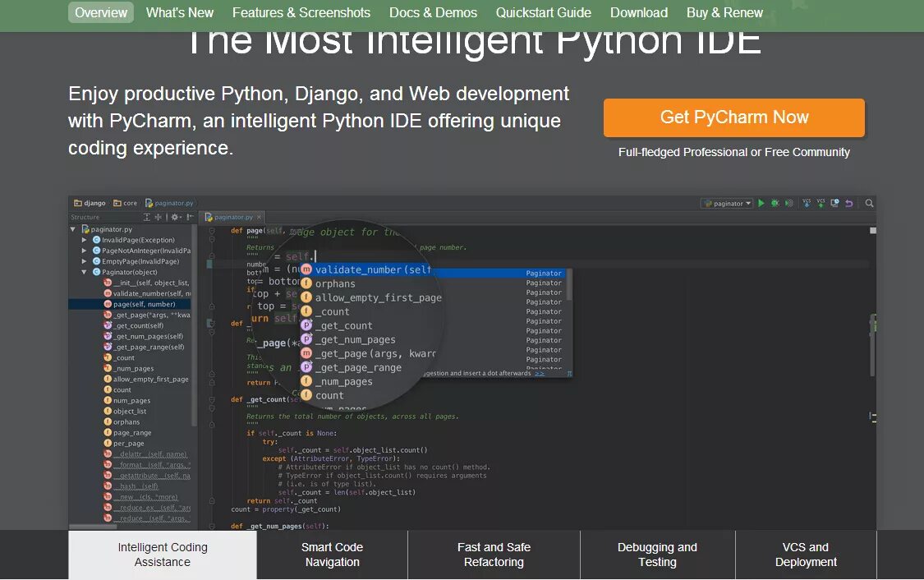924x580 pixels.
Task: Click the Expand All icon in Structure toolbar
Action: coord(147,217)
